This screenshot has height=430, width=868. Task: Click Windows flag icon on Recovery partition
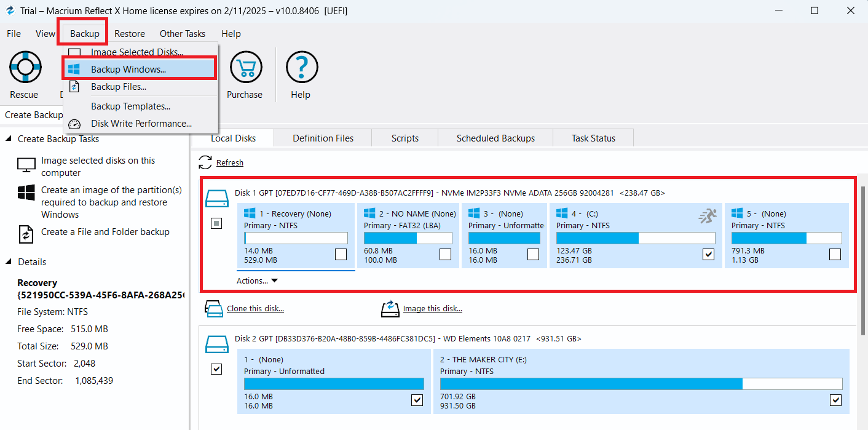pyautogui.click(x=250, y=213)
